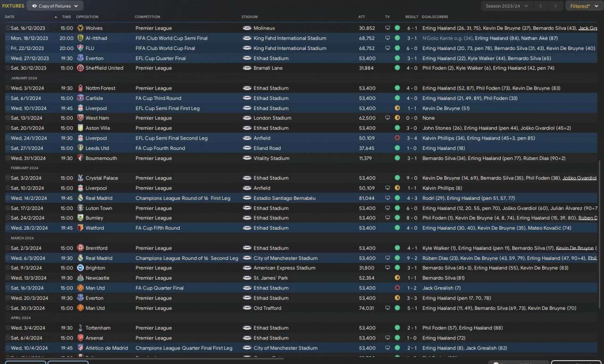Click the Carlisle club badge

(80, 98)
